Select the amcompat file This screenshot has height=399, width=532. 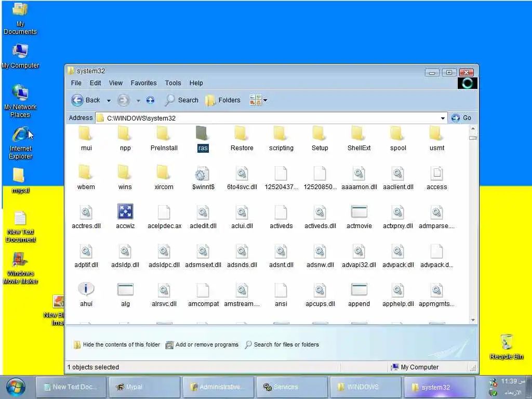coord(203,295)
